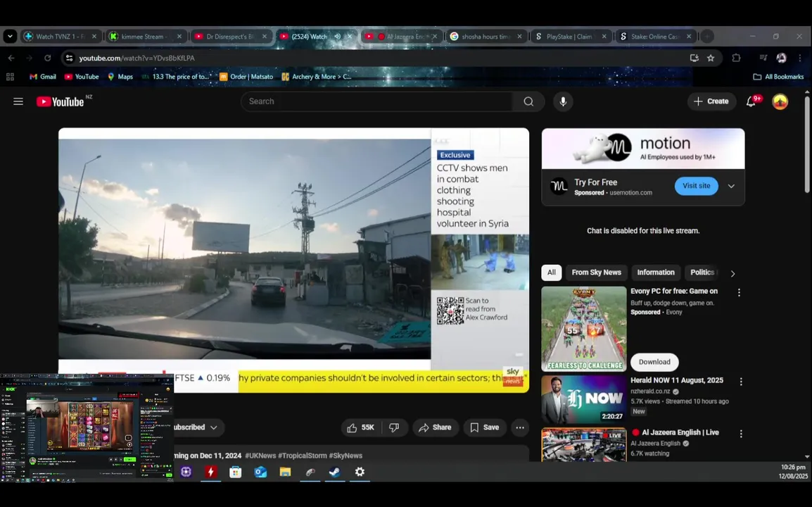812x507 pixels.
Task: Go back to the previous page
Action: (x=11, y=58)
